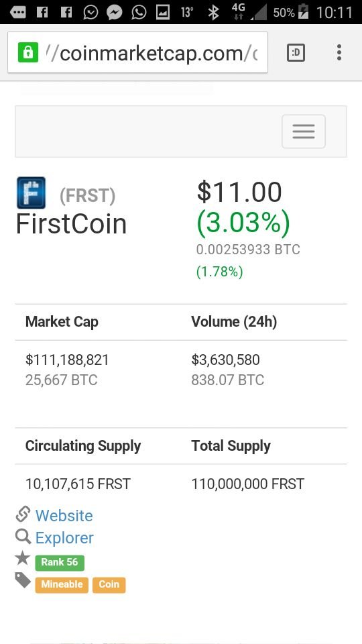Tap the Messenger notification icon
The width and height of the screenshot is (362, 644).
[x=115, y=12]
